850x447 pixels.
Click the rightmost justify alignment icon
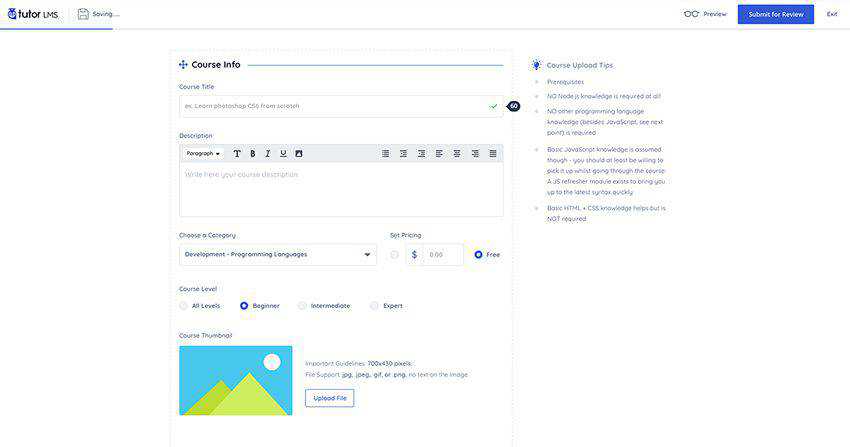[493, 153]
